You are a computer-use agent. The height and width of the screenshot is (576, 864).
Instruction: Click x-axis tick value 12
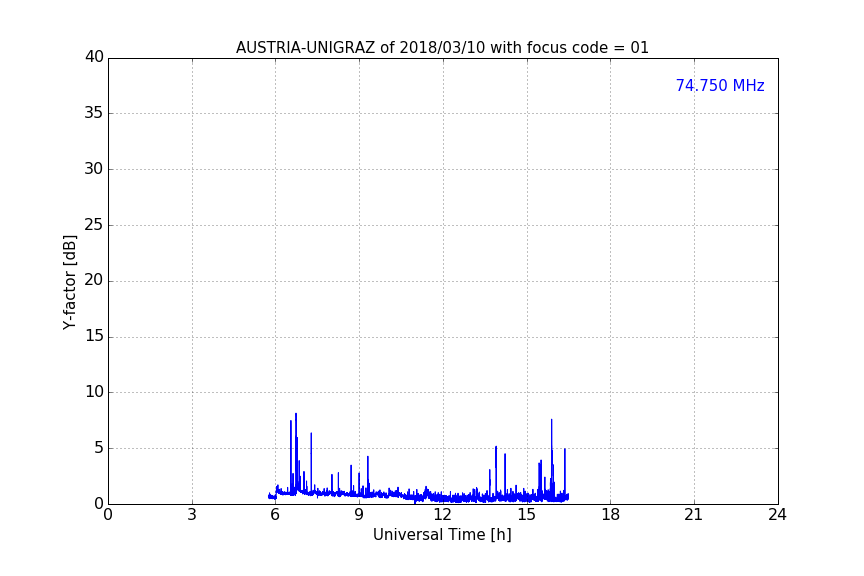[x=442, y=515]
